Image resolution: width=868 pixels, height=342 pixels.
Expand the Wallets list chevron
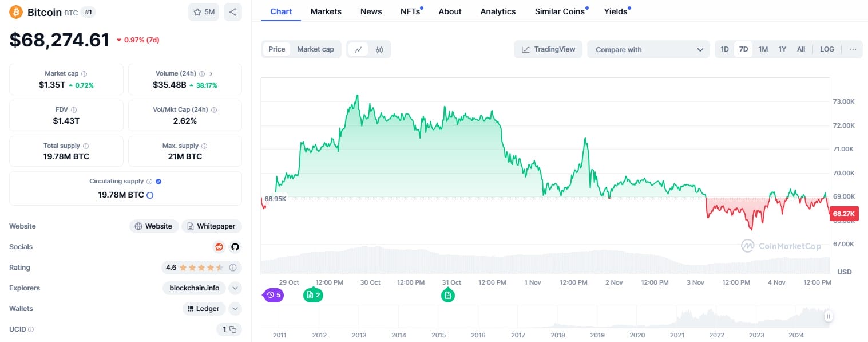pyautogui.click(x=235, y=309)
